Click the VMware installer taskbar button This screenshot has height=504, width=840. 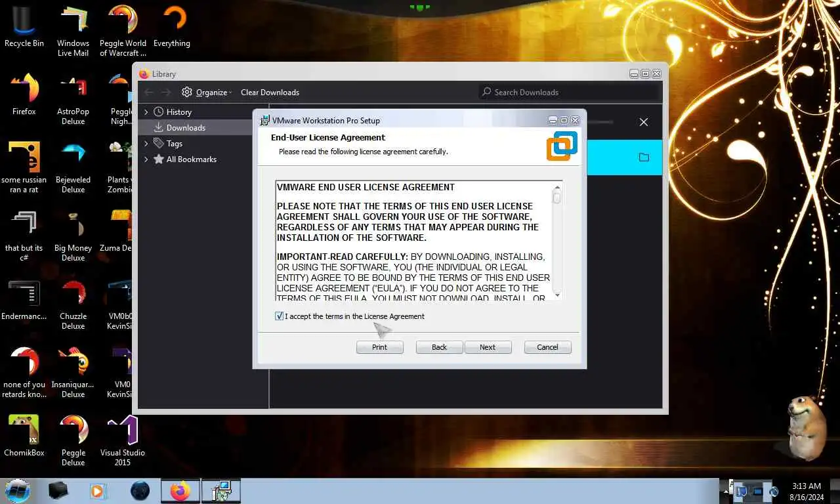click(221, 491)
